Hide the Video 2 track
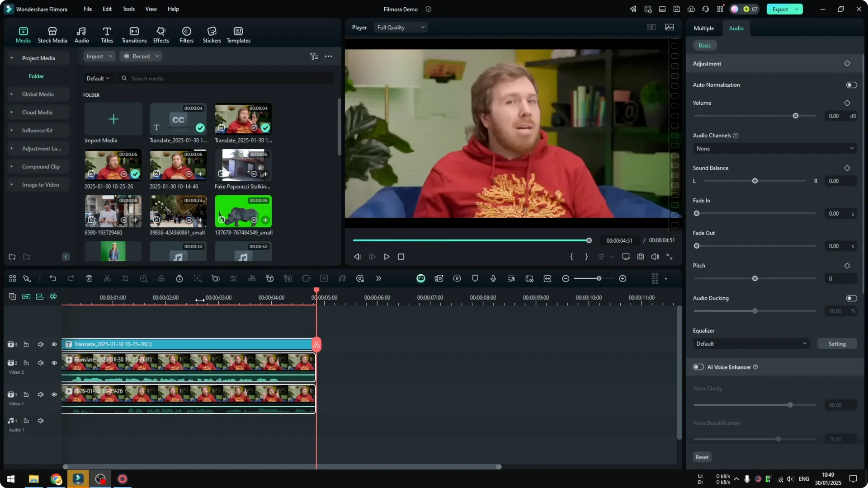 [x=54, y=363]
